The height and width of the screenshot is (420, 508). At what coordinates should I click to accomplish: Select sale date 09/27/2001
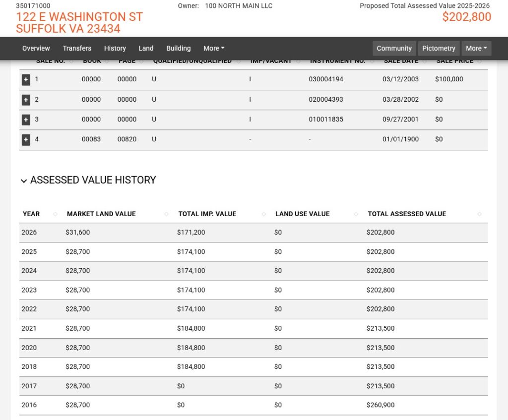(x=400, y=119)
